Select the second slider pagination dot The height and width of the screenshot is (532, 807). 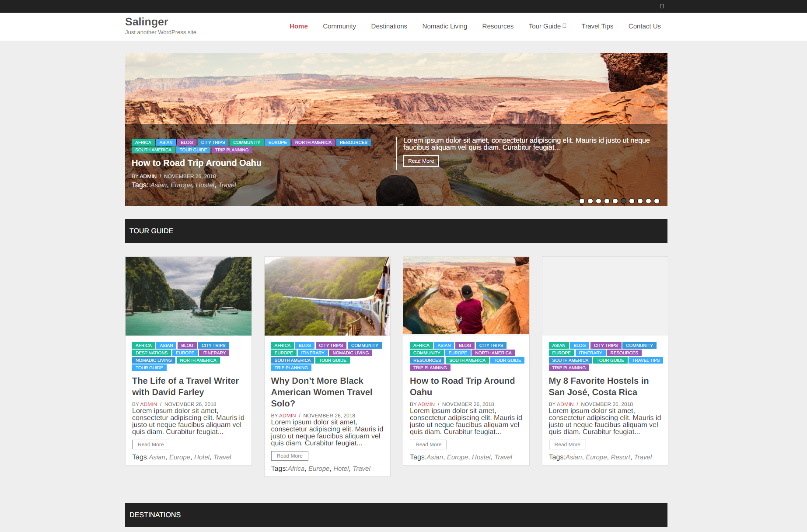[590, 201]
